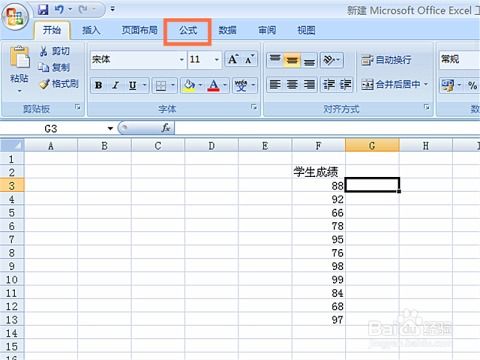
Task: Select column F header
Action: coord(318,146)
